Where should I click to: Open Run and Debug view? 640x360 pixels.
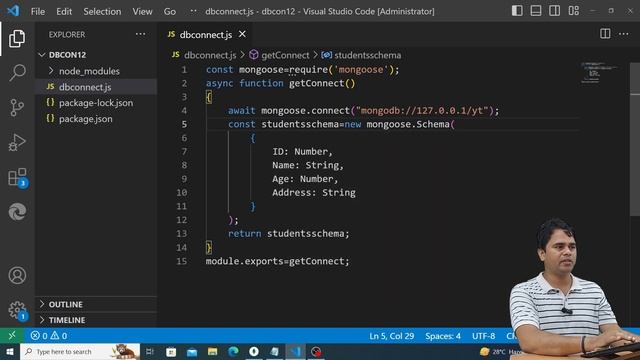click(17, 142)
